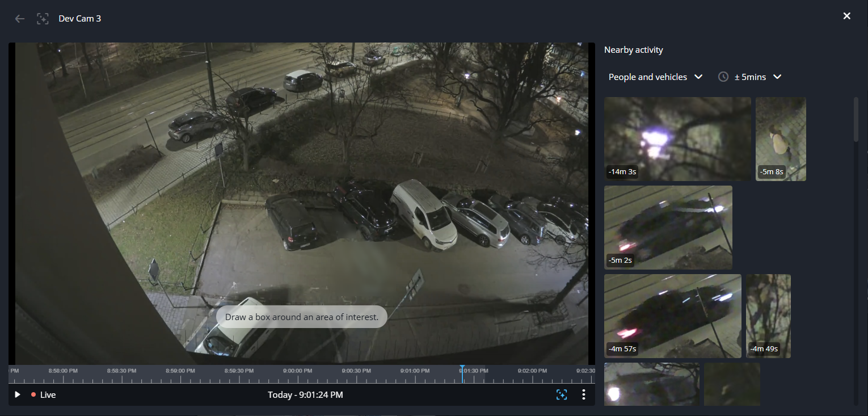Screen dimensions: 868x416
Task: Click the area search icon beside Dev Cam 3
Action: [x=43, y=19]
